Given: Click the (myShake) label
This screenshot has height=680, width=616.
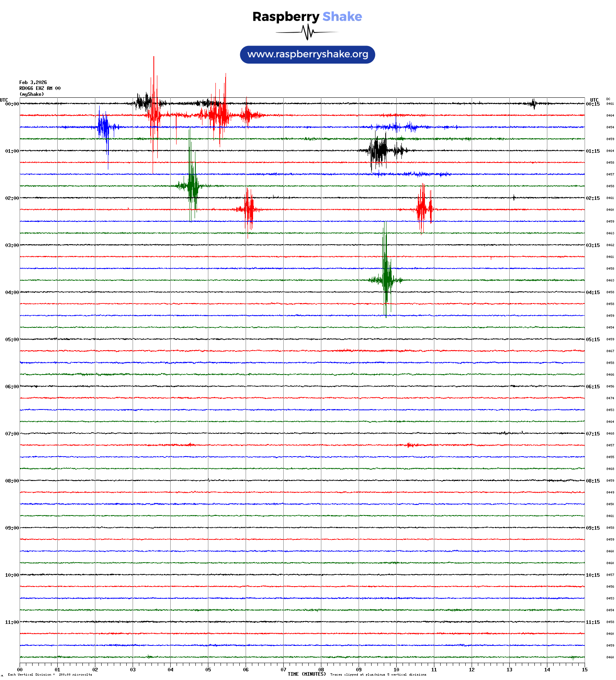Looking at the screenshot, I should coord(32,94).
